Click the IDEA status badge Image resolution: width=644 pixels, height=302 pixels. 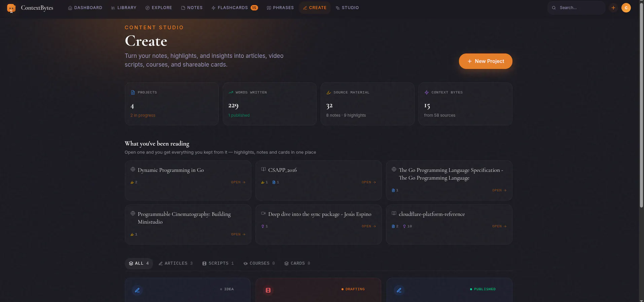227,289
